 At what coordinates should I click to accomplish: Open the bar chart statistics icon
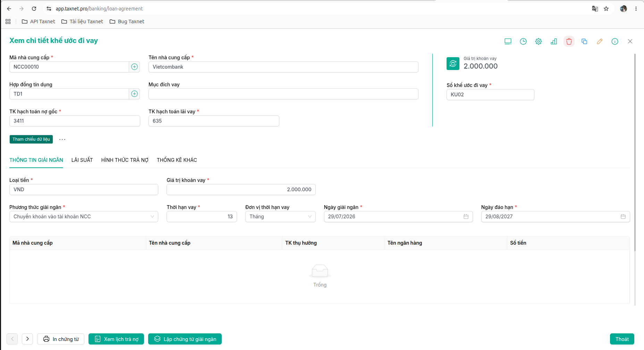(554, 42)
